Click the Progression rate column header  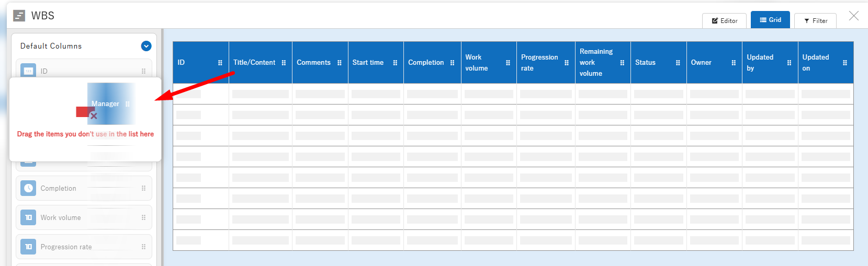pos(546,63)
